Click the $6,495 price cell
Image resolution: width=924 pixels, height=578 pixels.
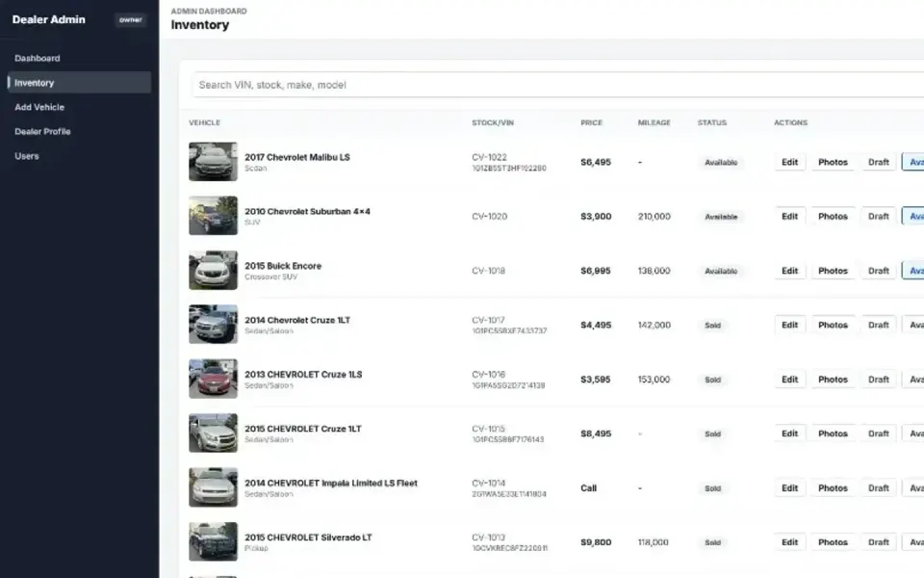click(x=596, y=162)
